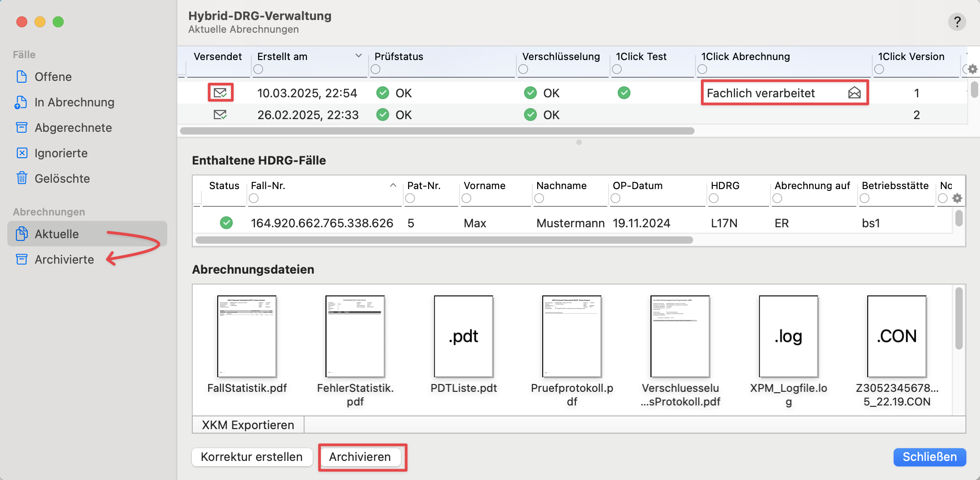
Task: Click the Versendet column header
Action: pyautogui.click(x=218, y=56)
